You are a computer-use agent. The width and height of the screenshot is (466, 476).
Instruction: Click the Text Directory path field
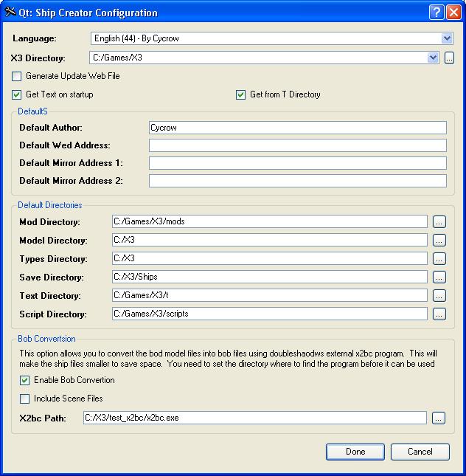coord(270,295)
